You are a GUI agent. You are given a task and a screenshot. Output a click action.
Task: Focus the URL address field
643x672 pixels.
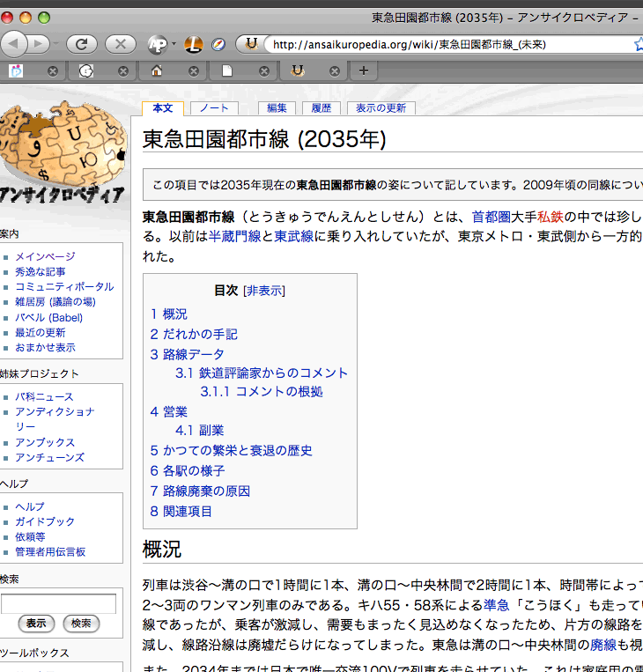click(450, 44)
